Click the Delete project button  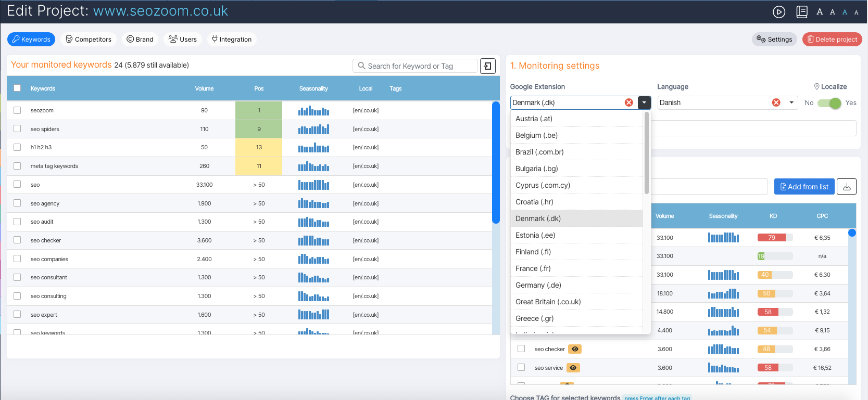pos(832,40)
